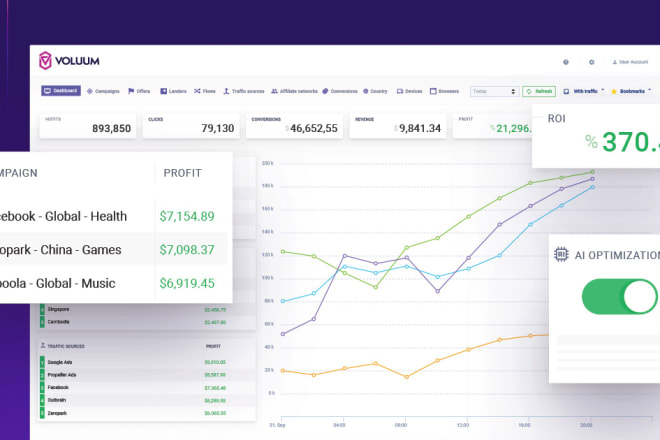This screenshot has width=660, height=440.
Task: Click the Bookmarks star icon
Action: pos(614,91)
